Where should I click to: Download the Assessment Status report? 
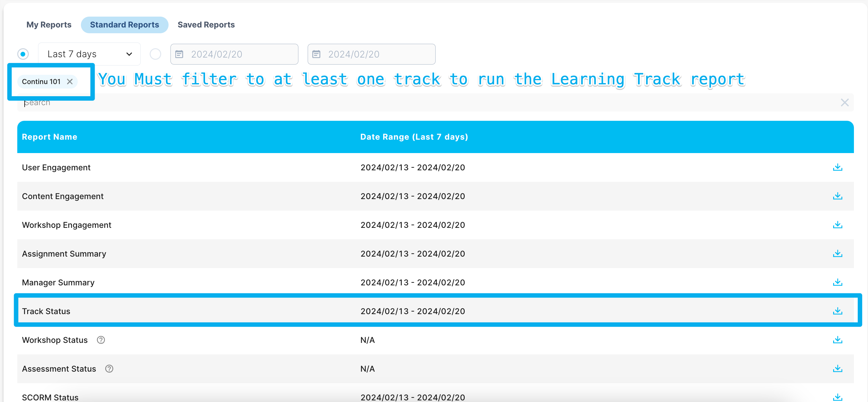click(837, 369)
